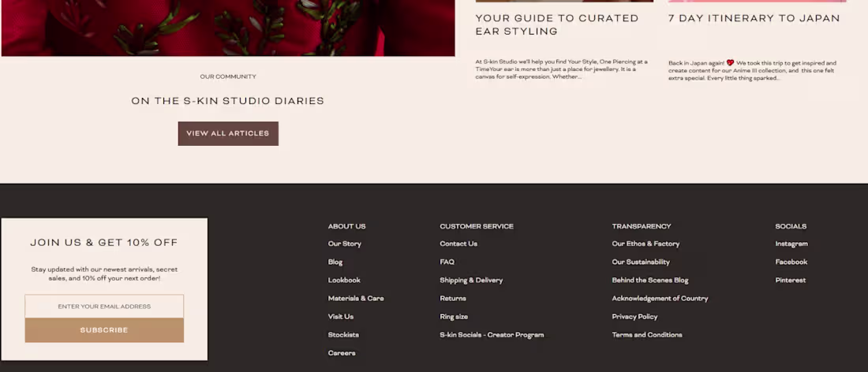Viewport: 868px width, 372px height.
Task: Open article Your Guide to Curated Ear Styling
Action: 557,25
